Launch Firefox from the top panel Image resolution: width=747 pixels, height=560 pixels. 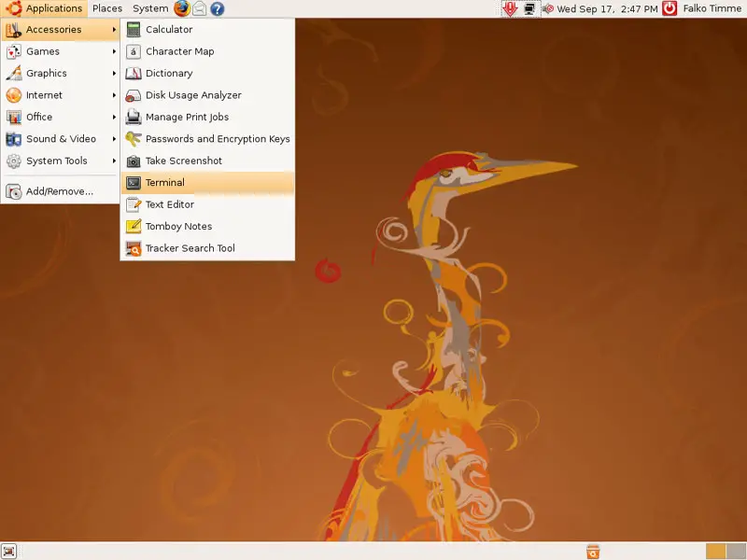pos(181,8)
